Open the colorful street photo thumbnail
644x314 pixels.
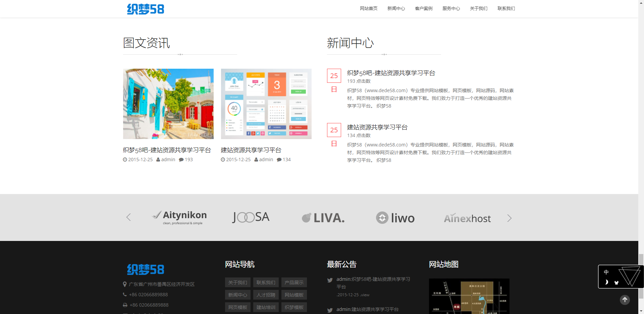(x=168, y=104)
